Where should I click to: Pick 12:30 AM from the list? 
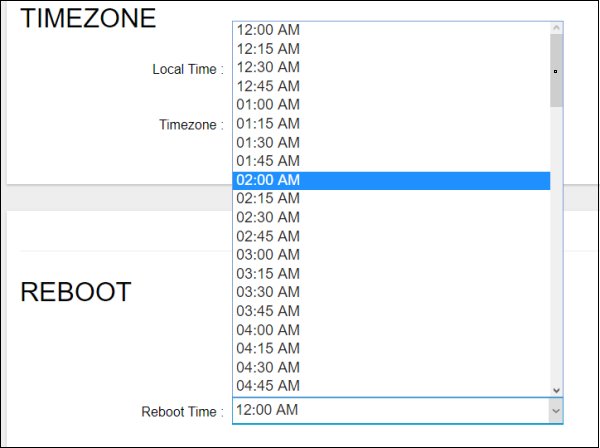click(x=391, y=67)
